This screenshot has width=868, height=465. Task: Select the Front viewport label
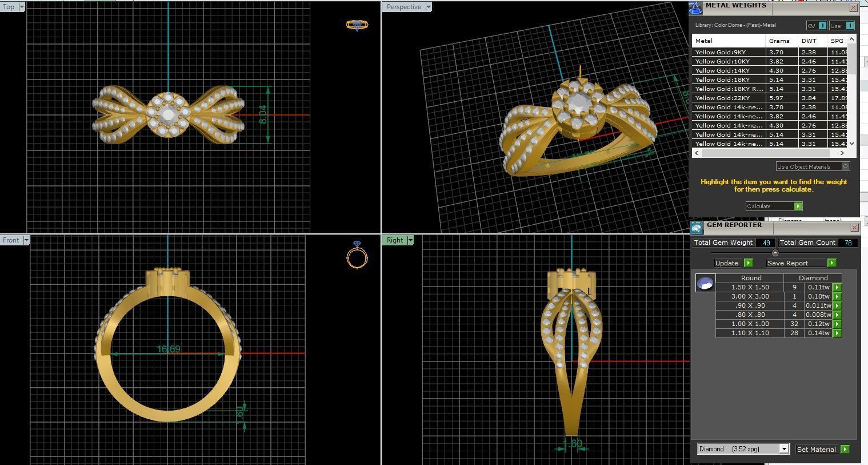tap(11, 240)
